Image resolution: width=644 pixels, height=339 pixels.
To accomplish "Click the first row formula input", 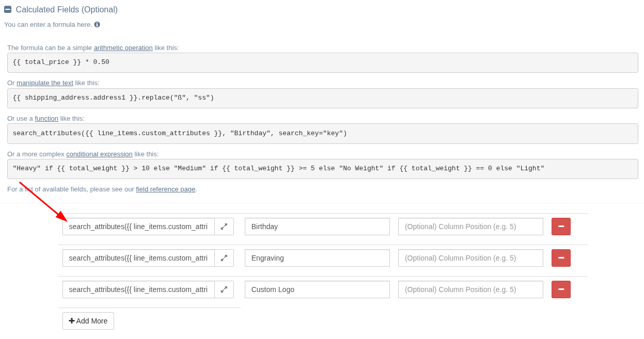I will pyautogui.click(x=138, y=227).
